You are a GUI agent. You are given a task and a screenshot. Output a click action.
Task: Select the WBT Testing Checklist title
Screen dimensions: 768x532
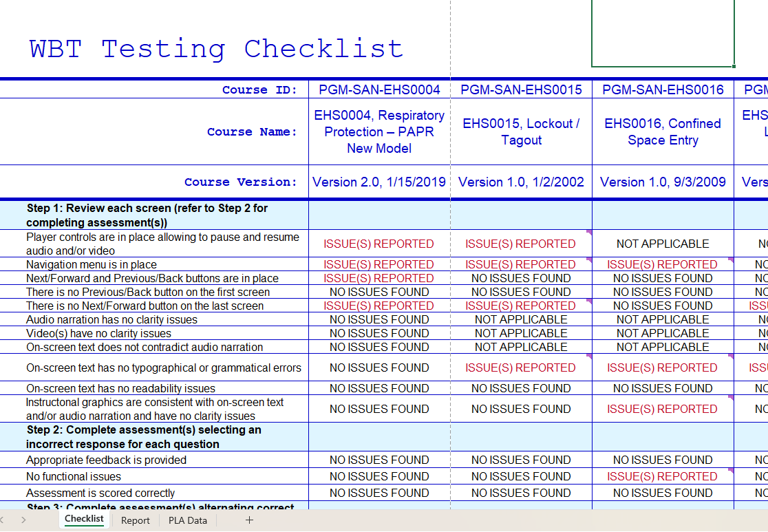(216, 48)
